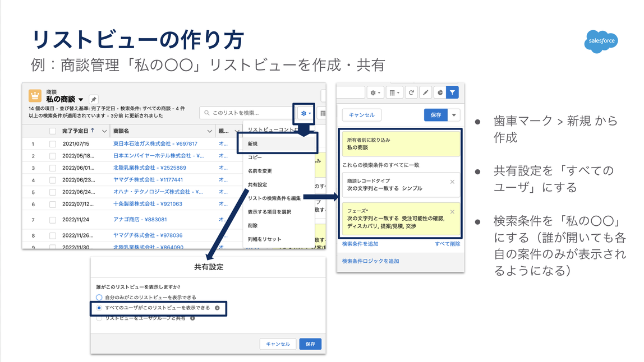Check the row checkbox for 2022/05/18
Screen dimensions: 644x362
click(x=53, y=156)
